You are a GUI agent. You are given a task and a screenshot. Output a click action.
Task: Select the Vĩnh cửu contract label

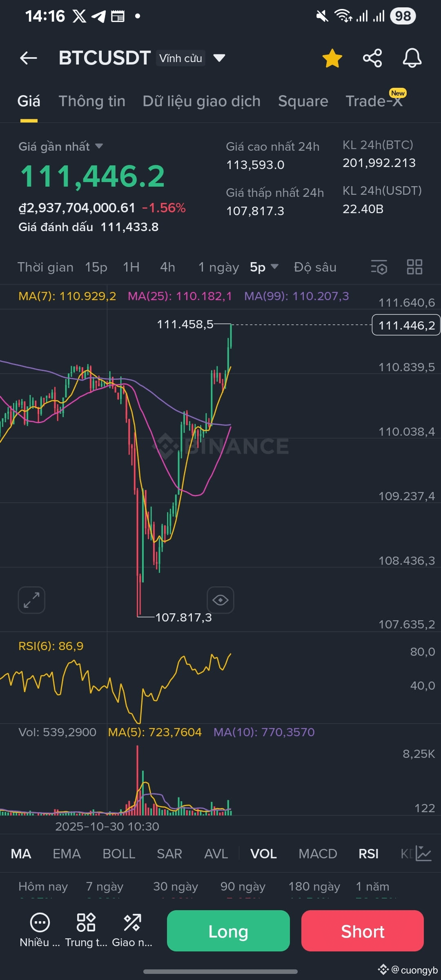coord(180,58)
